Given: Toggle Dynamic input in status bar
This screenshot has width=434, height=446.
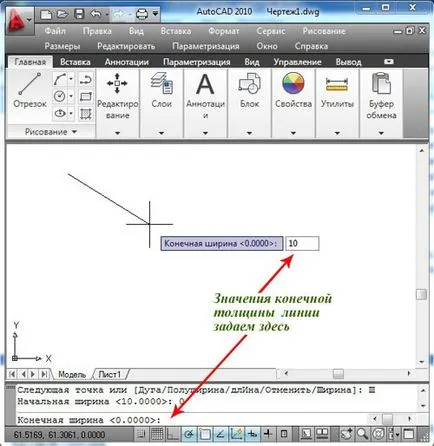Looking at the screenshot, I should [x=252, y=434].
